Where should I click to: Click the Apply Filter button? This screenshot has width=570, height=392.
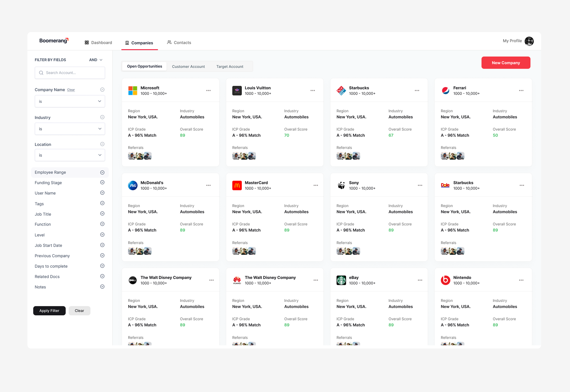49,311
